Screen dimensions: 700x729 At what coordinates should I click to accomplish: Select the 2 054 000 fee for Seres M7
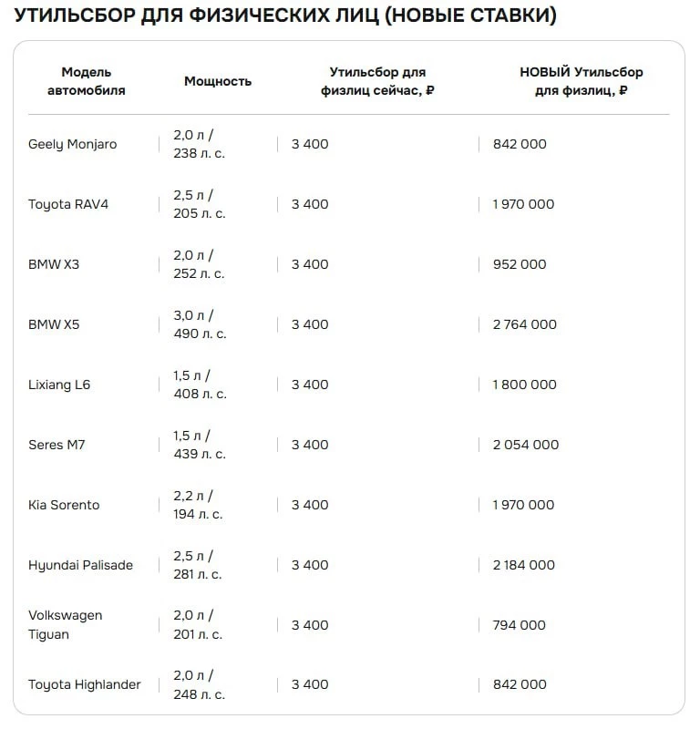pyautogui.click(x=526, y=445)
